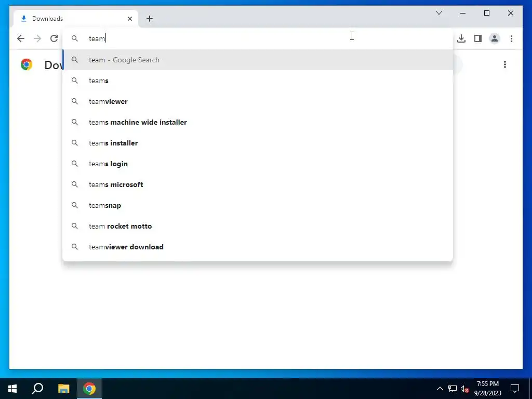Select 'team rocket motto' suggestion

(258, 226)
